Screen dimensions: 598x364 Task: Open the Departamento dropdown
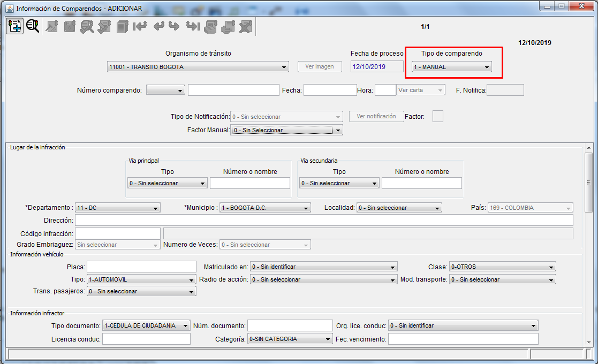click(x=117, y=208)
